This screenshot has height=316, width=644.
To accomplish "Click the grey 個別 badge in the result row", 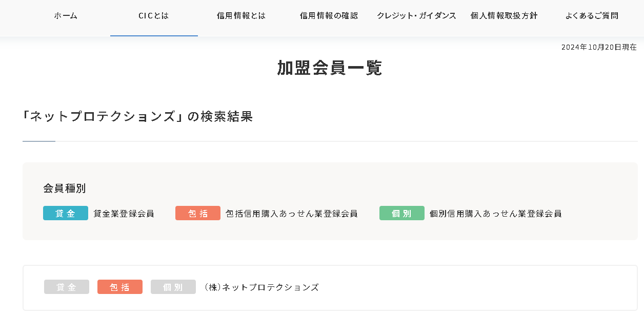I will (173, 287).
